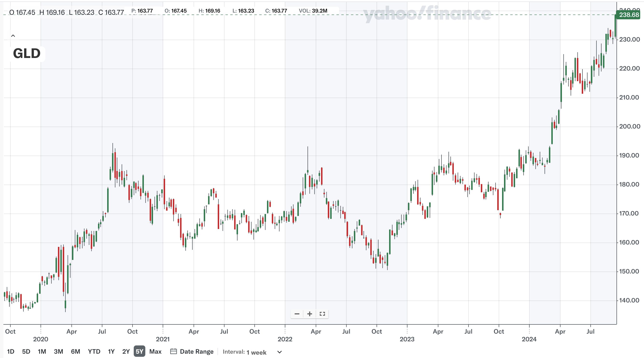Screen dimensions: 644x358
Task: Select the Max time range
Action: [x=155, y=351]
